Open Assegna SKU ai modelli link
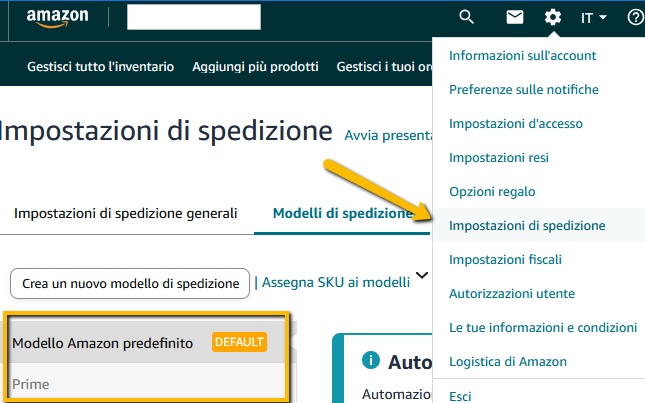Screen dimensions: 645x403 [x=336, y=283]
